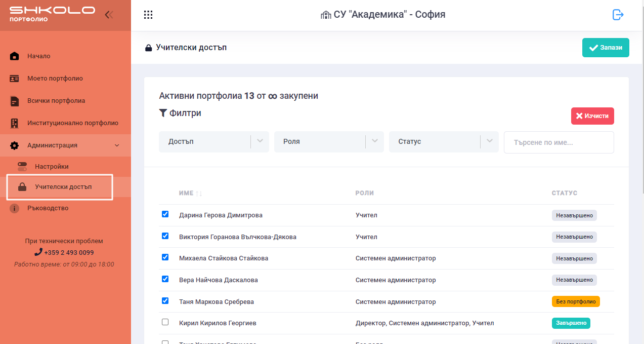Open the apps grid menu icon
644x344 pixels.
(148, 15)
